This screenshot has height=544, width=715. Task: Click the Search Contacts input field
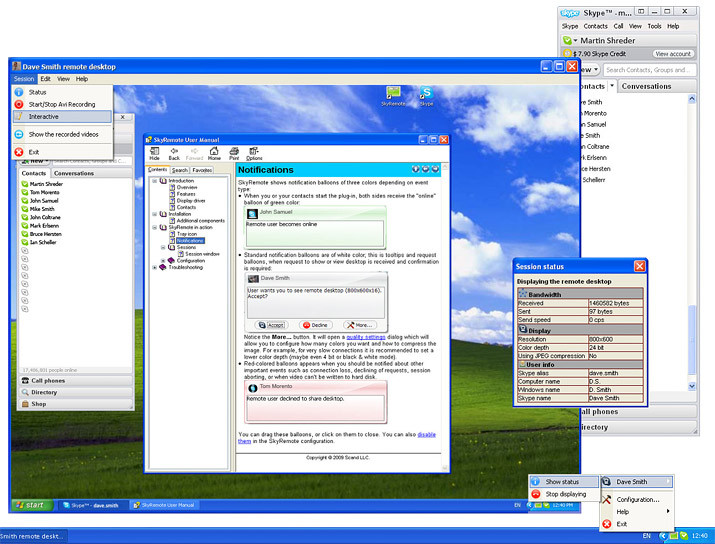coord(649,70)
